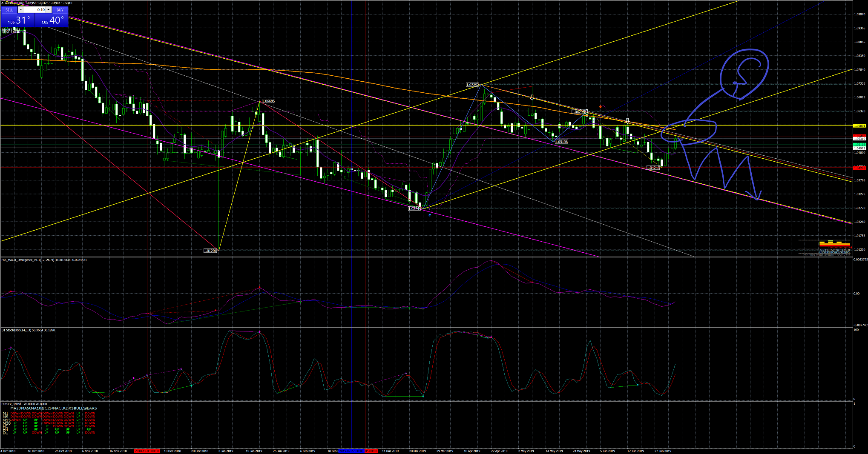Click the green 1.05105 price axis tag

pyautogui.click(x=859, y=145)
